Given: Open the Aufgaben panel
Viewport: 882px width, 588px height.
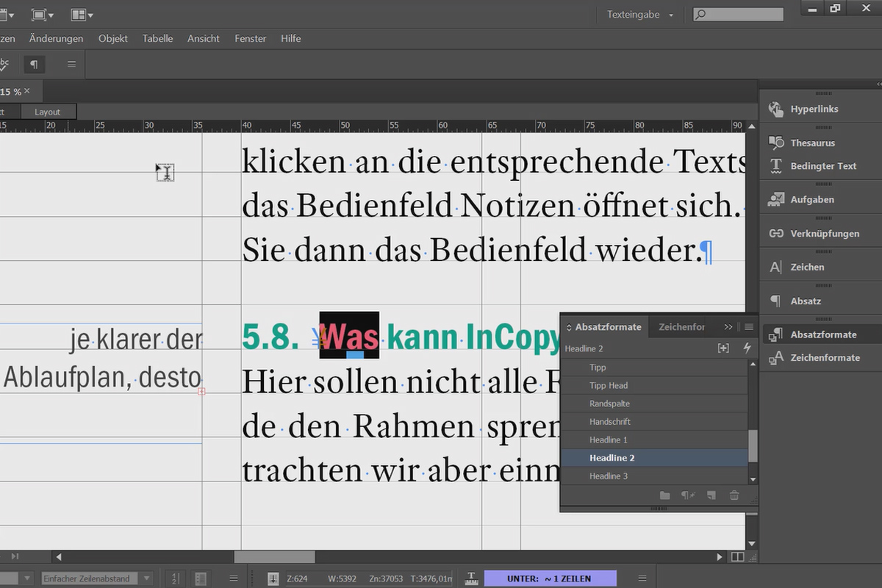Looking at the screenshot, I should 808,198.
